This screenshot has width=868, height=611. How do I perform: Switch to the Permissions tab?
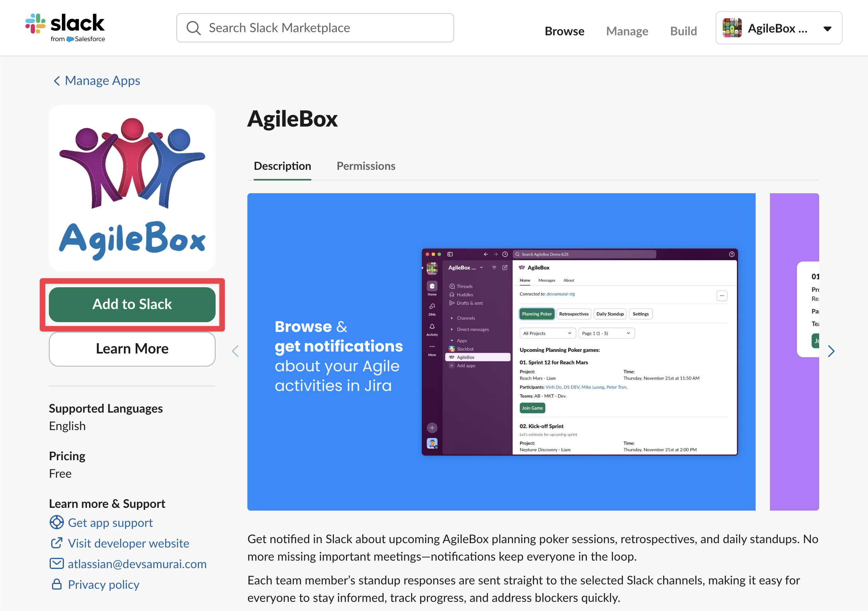pos(366,166)
